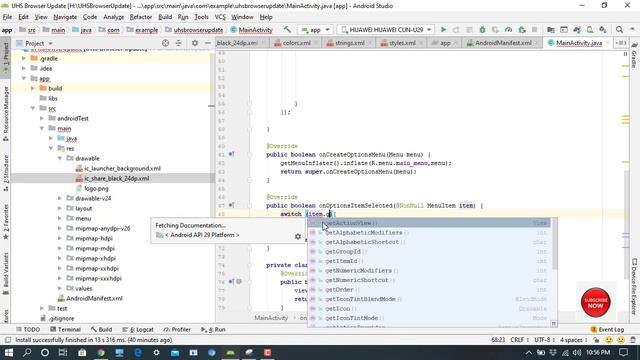Open the Refactor menu
Image resolution: width=640 pixels, height=360 pixels.
141,17
